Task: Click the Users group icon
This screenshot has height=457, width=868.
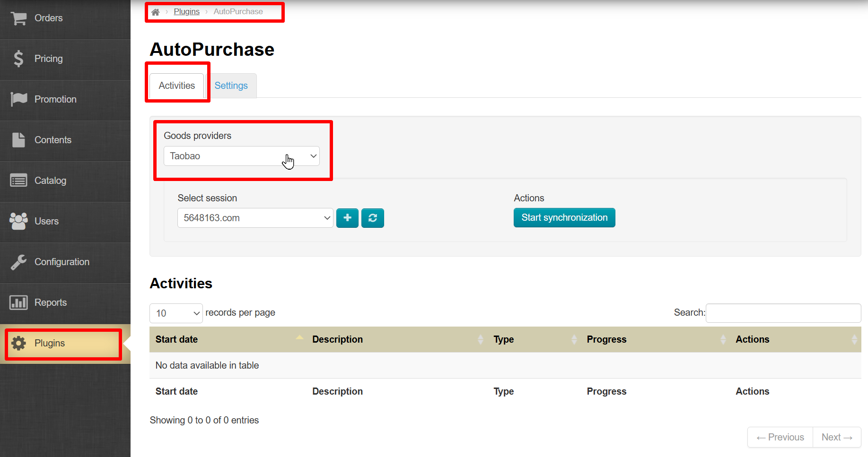Action: point(18,221)
